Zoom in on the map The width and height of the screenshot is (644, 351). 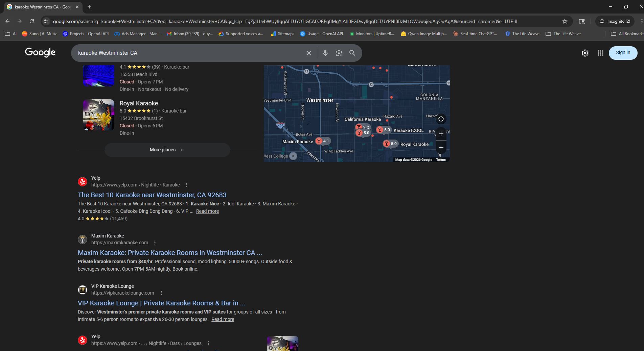[x=441, y=134]
